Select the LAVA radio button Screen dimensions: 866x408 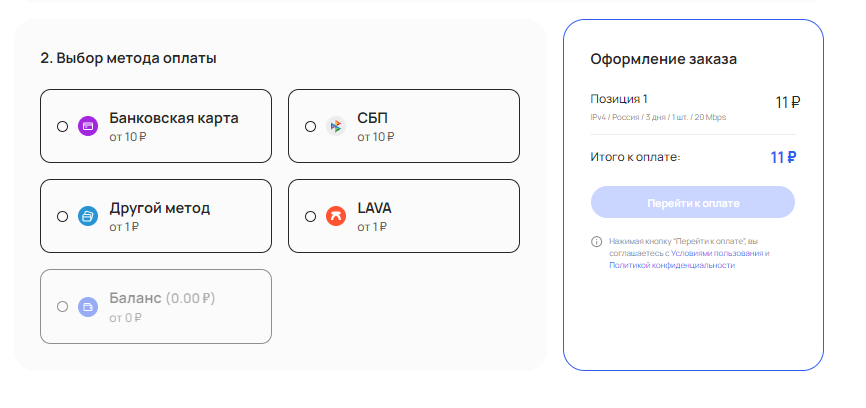(310, 216)
